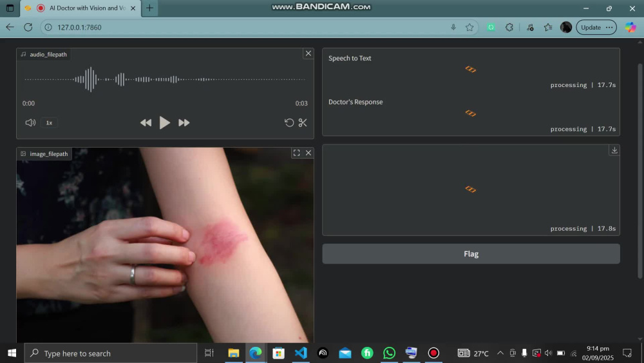
Task: Change playback speed 1x button
Action: tap(49, 123)
